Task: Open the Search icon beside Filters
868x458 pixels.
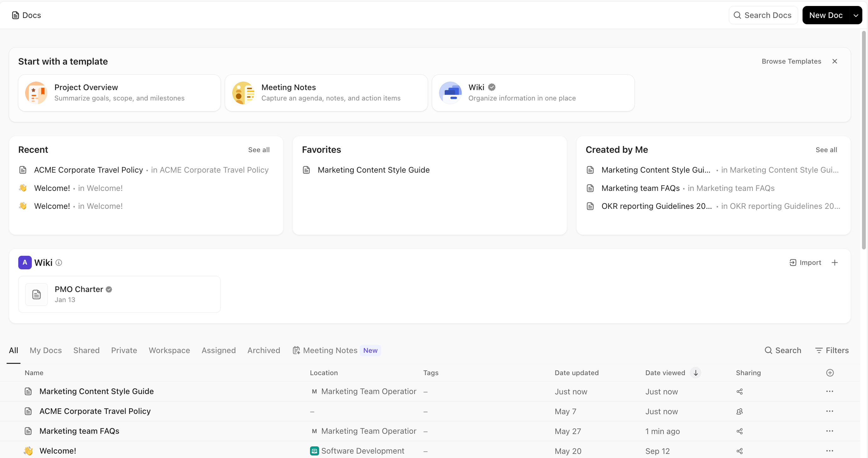Action: point(768,350)
